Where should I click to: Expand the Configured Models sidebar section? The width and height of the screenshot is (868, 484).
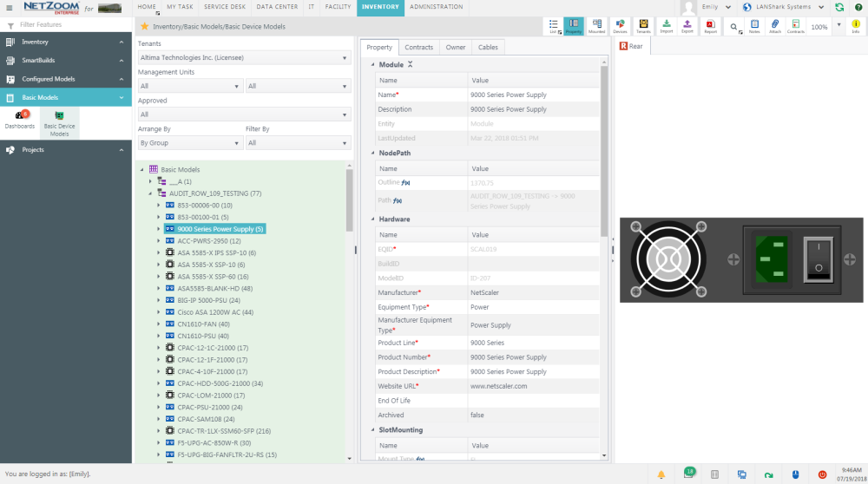(x=66, y=79)
